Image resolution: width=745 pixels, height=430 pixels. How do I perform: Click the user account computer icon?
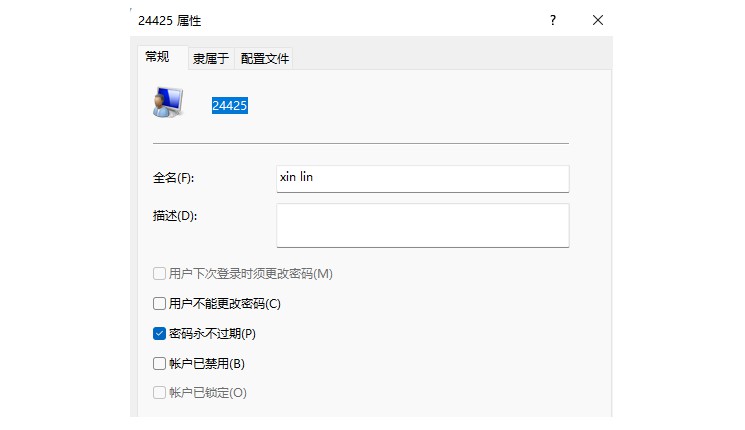coord(167,101)
